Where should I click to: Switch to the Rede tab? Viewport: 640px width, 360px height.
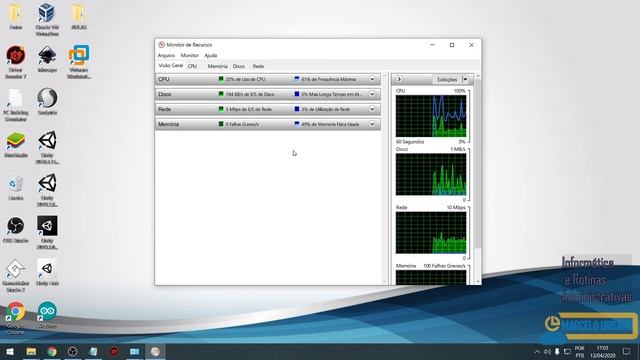coord(258,66)
